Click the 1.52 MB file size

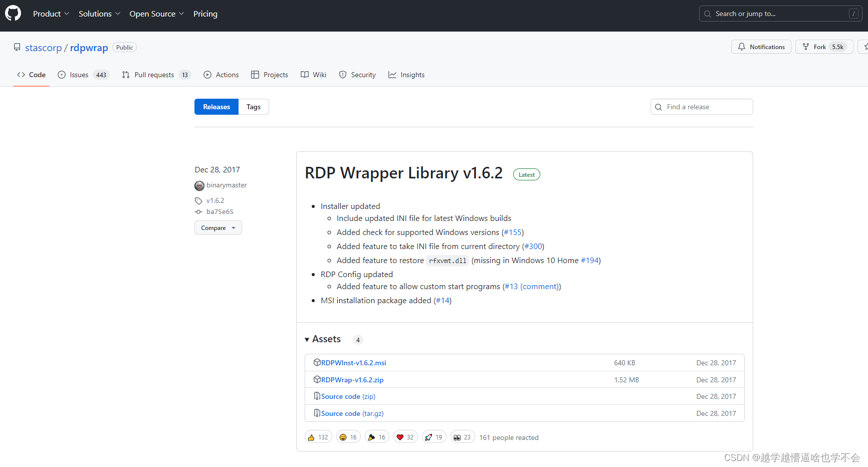(626, 380)
